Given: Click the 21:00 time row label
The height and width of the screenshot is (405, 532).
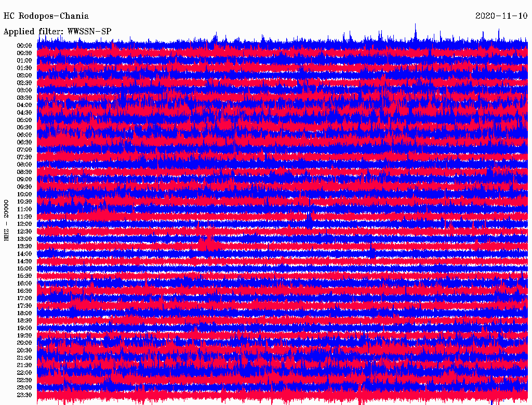Looking at the screenshot, I should point(24,358).
